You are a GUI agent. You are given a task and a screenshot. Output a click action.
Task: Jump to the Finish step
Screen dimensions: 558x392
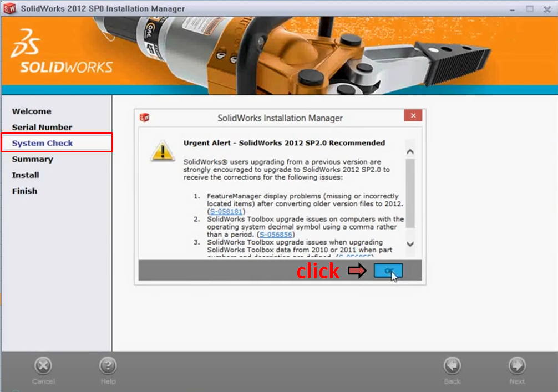[24, 191]
